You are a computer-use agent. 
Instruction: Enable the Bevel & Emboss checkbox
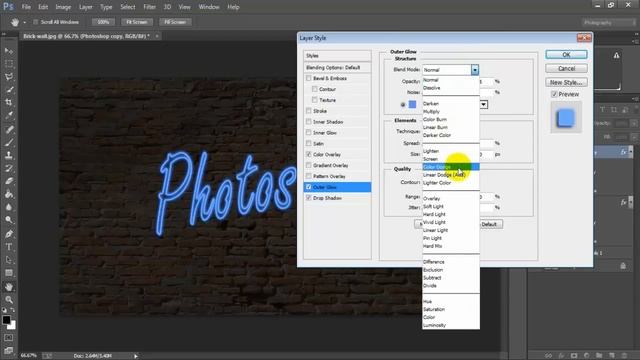click(x=309, y=78)
